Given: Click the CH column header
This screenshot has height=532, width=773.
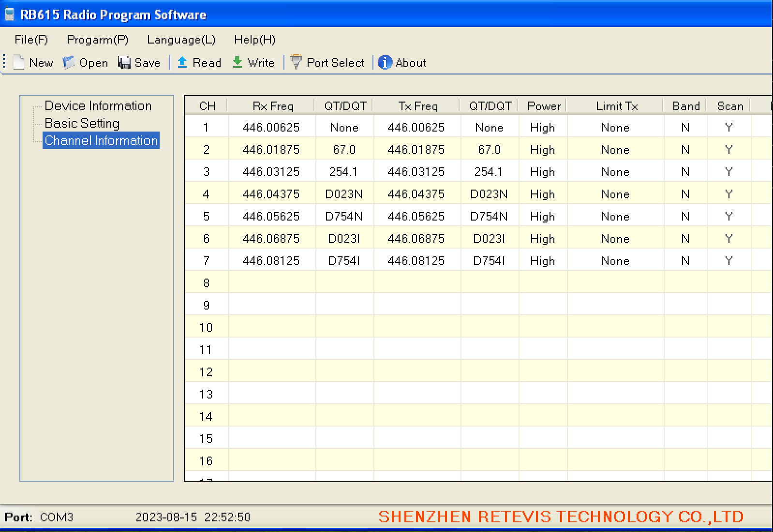Looking at the screenshot, I should click(x=207, y=106).
